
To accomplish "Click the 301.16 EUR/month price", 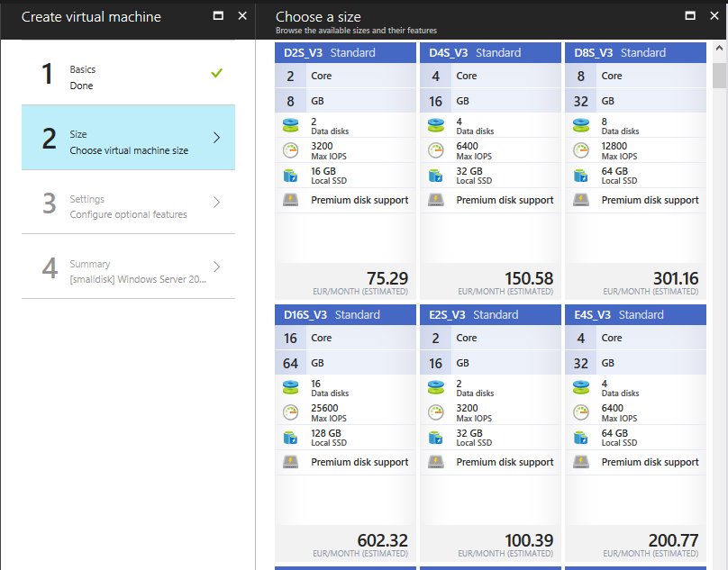I will coord(676,278).
